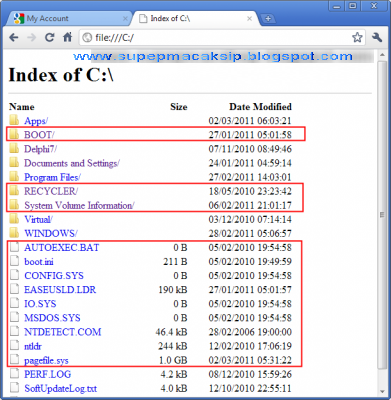The width and height of the screenshot is (391, 400).
Task: Click file icon beside CONFIG.SYS
Action: pyautogui.click(x=14, y=275)
